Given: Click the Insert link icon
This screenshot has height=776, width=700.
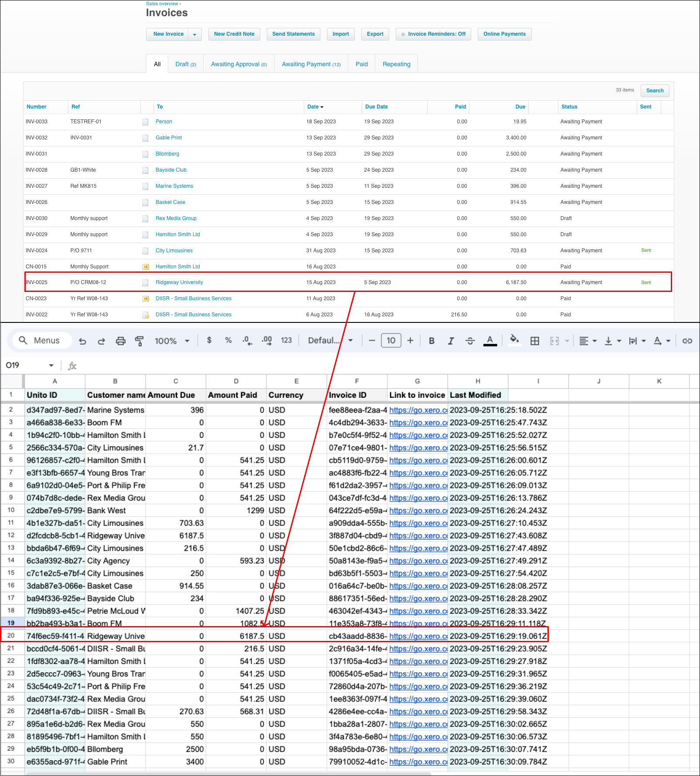Looking at the screenshot, I should click(x=688, y=341).
